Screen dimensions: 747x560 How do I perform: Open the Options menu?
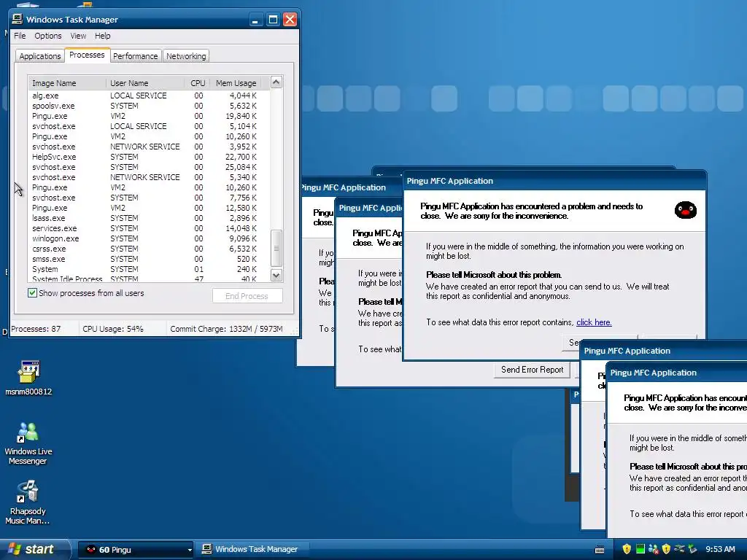[47, 36]
